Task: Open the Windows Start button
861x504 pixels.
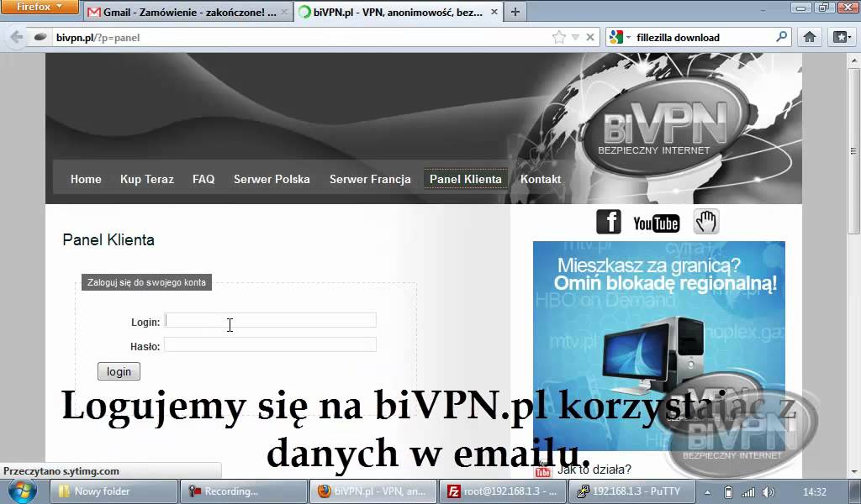Action: click(21, 491)
